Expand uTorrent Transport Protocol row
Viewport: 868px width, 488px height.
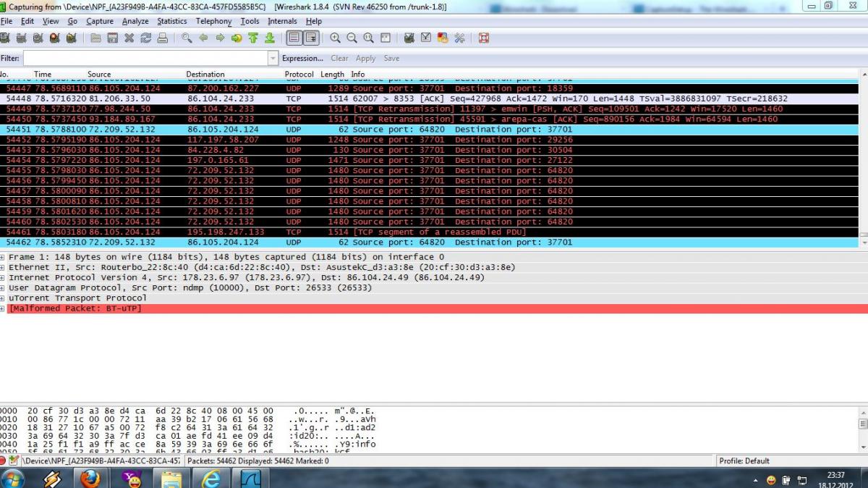pyautogui.click(x=3, y=298)
